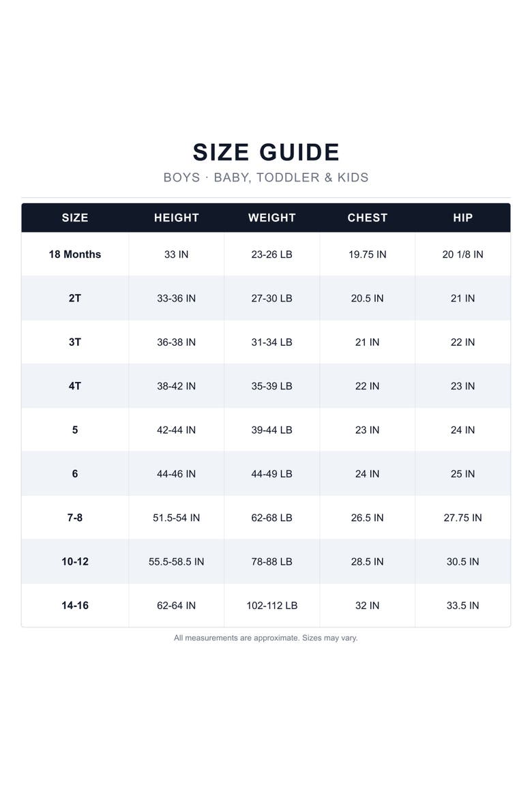This screenshot has width=532, height=798.
Task: Select the HEIGHT column header
Action: [176, 218]
